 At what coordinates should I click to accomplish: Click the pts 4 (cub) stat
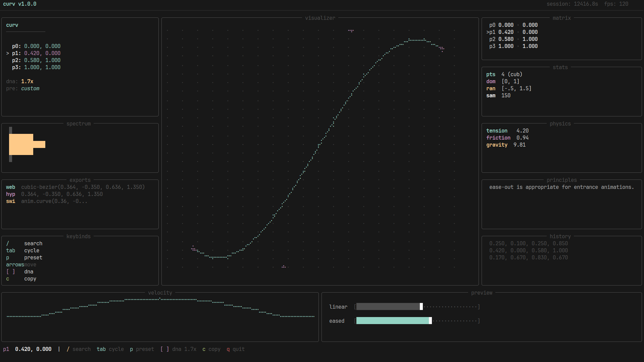[x=504, y=74]
